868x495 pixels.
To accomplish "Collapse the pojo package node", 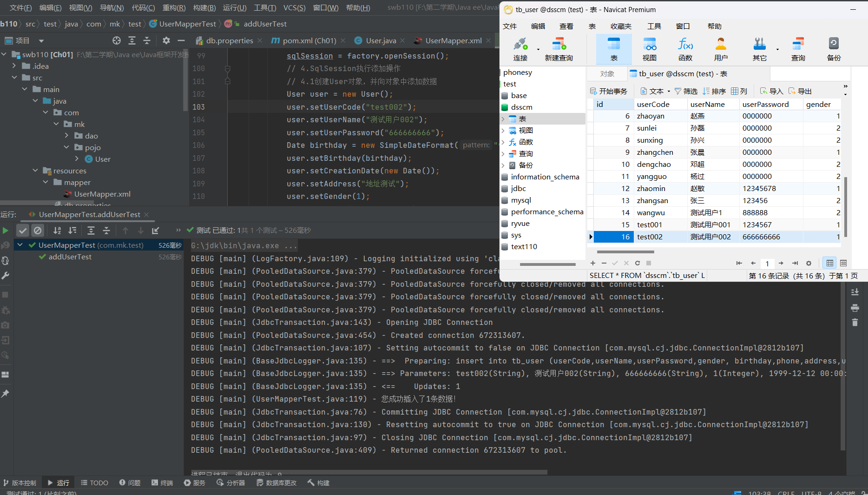I will pos(66,147).
